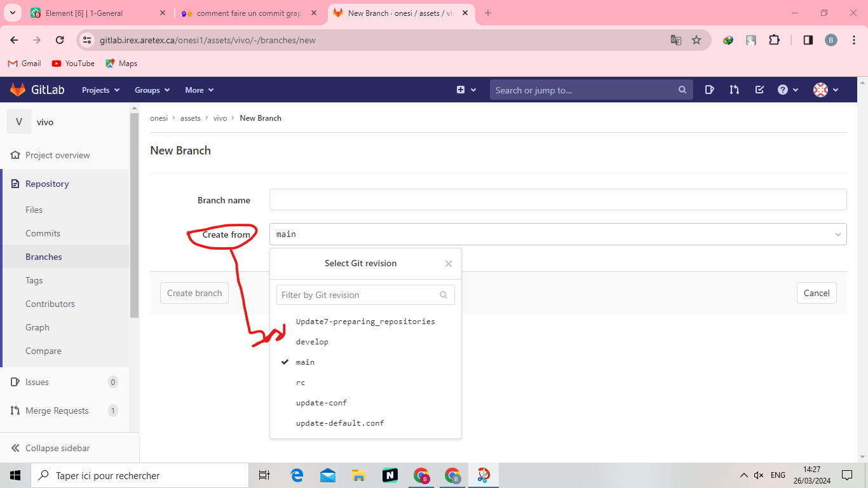This screenshot has width=868, height=488.
Task: Open a new browser tab
Action: coord(488,13)
